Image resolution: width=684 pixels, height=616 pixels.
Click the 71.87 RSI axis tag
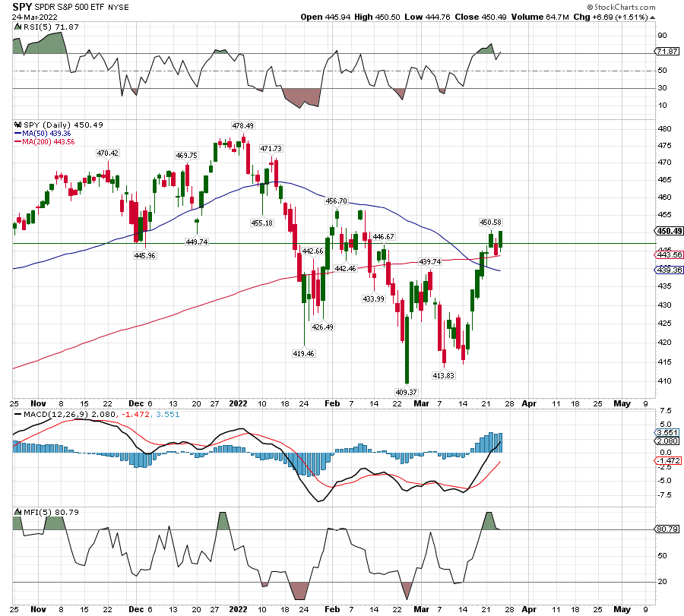point(667,51)
